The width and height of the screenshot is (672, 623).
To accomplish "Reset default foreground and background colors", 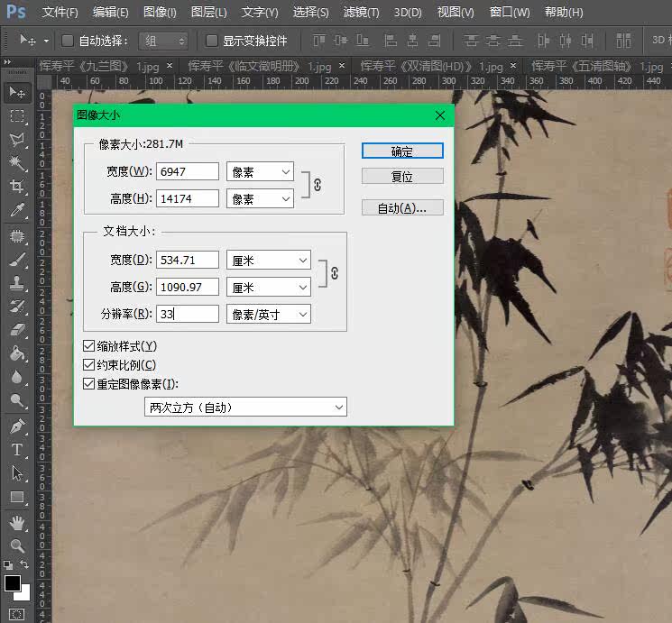I will [x=8, y=565].
